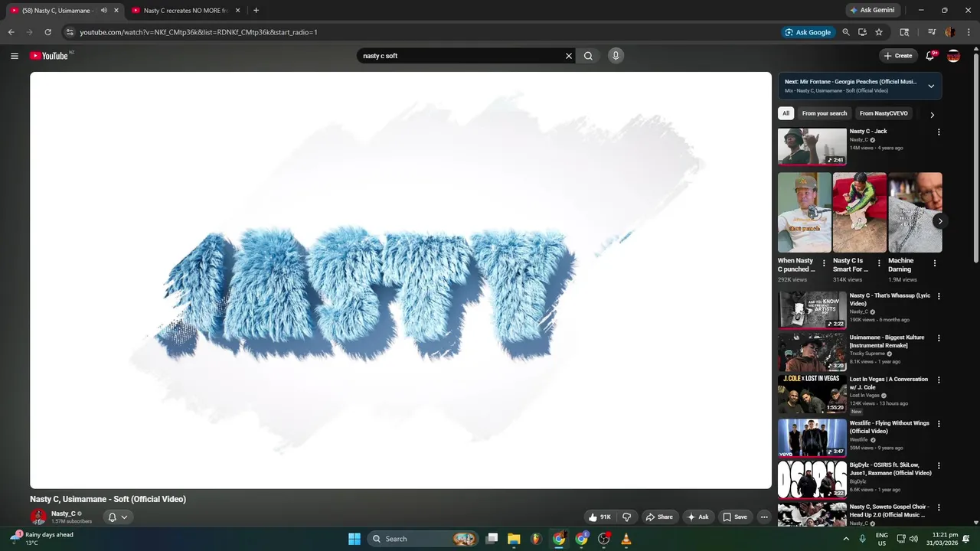Click the taskbar Search box
Screen dimensions: 980x551
point(423,539)
